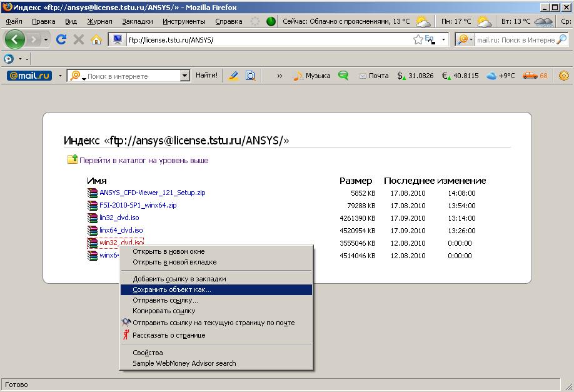Go back with the green Back arrow
The width and height of the screenshot is (574, 392).
point(14,39)
